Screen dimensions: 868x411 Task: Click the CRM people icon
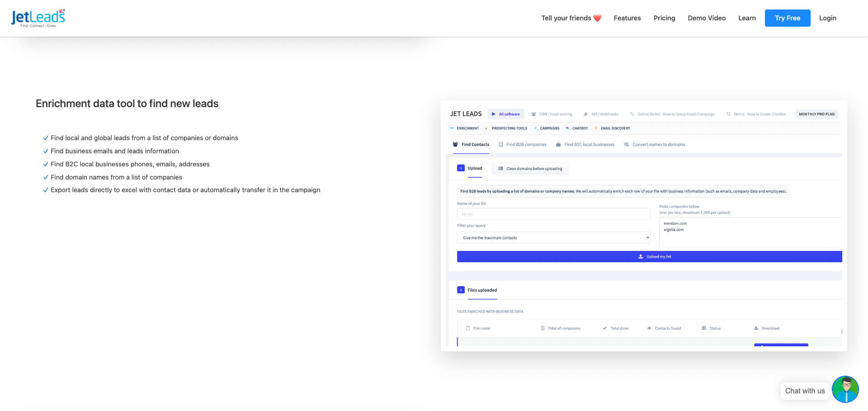coord(534,114)
